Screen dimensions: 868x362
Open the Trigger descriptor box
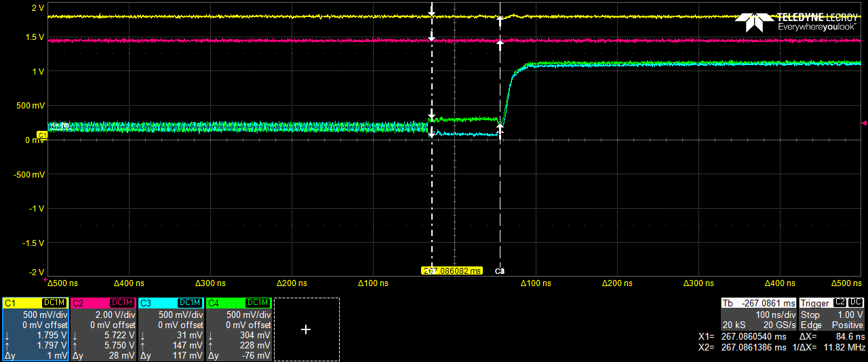832,314
